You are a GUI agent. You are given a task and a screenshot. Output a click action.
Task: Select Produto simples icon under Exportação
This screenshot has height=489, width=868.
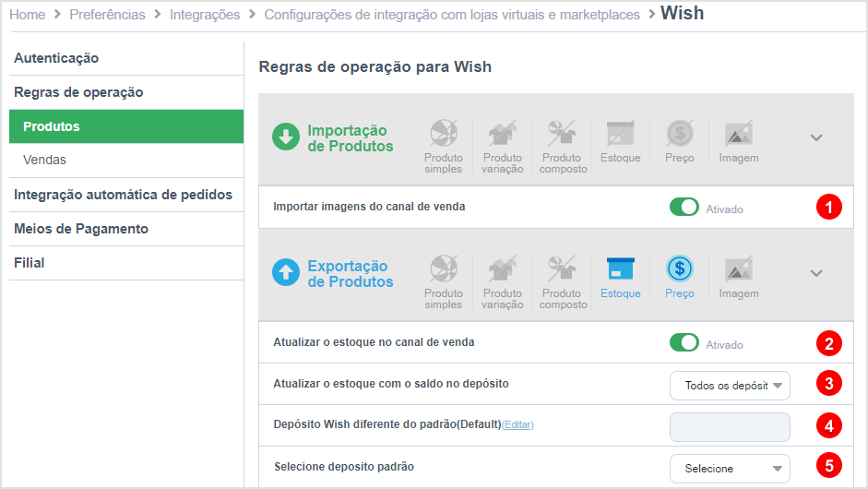click(x=444, y=268)
